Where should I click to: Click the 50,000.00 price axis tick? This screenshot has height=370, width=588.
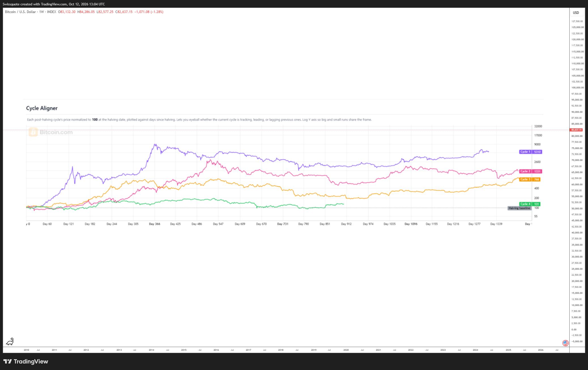tap(577, 209)
